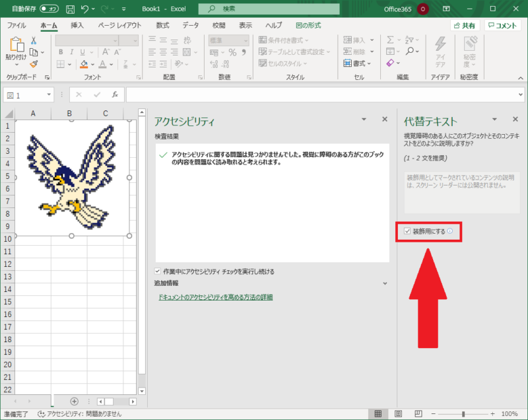Click the 共有 share button

[465, 26]
